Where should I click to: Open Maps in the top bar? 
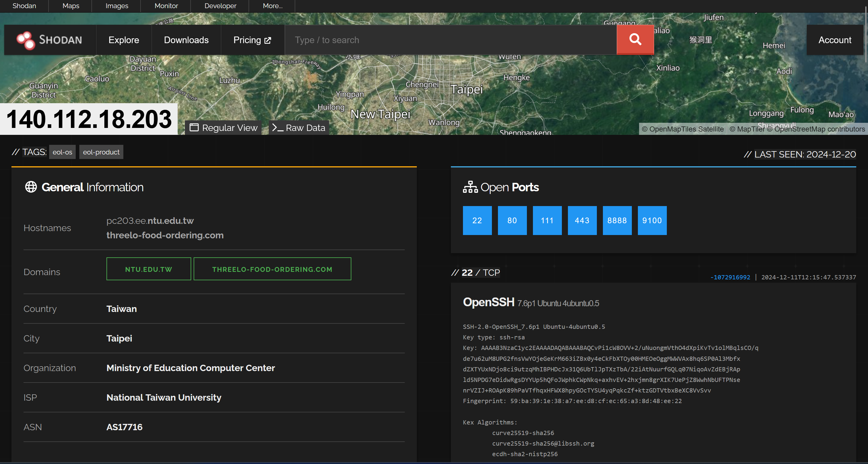click(71, 6)
